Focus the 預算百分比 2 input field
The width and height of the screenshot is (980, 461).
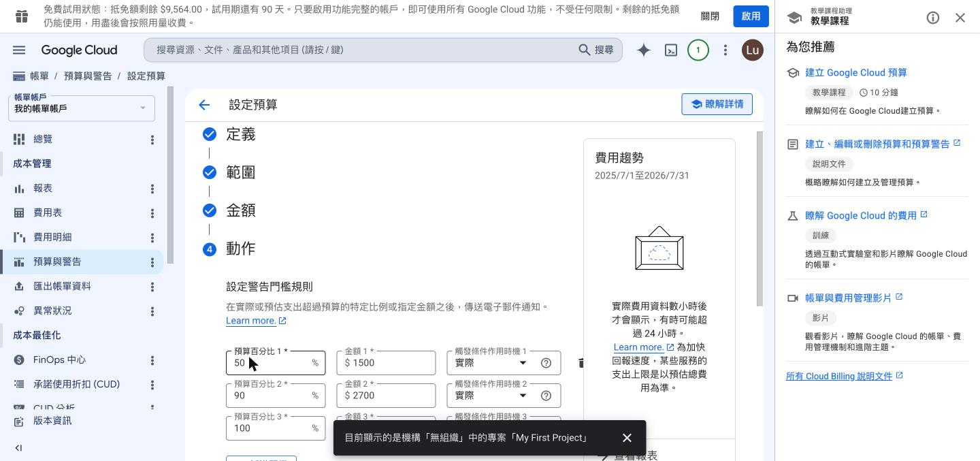(x=276, y=396)
